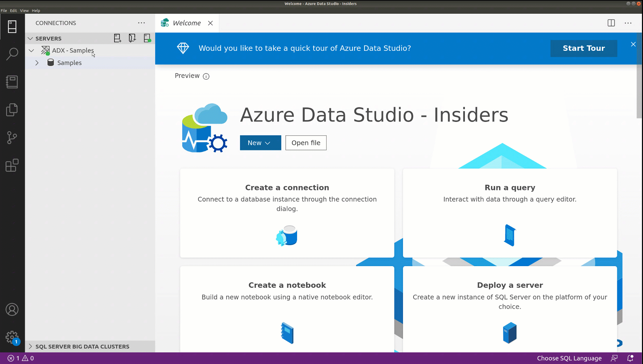Click the New Connection icon in Servers toolbar
This screenshot has height=364, width=643.
118,38
